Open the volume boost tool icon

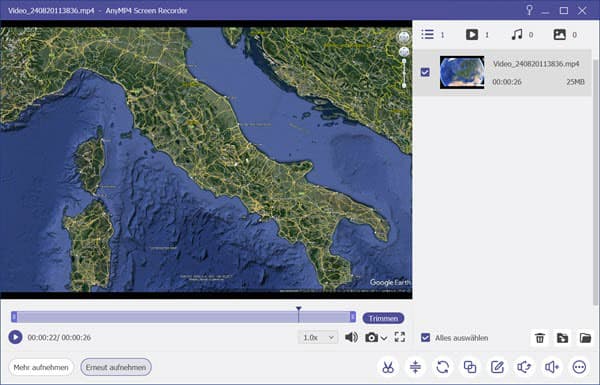coord(552,367)
